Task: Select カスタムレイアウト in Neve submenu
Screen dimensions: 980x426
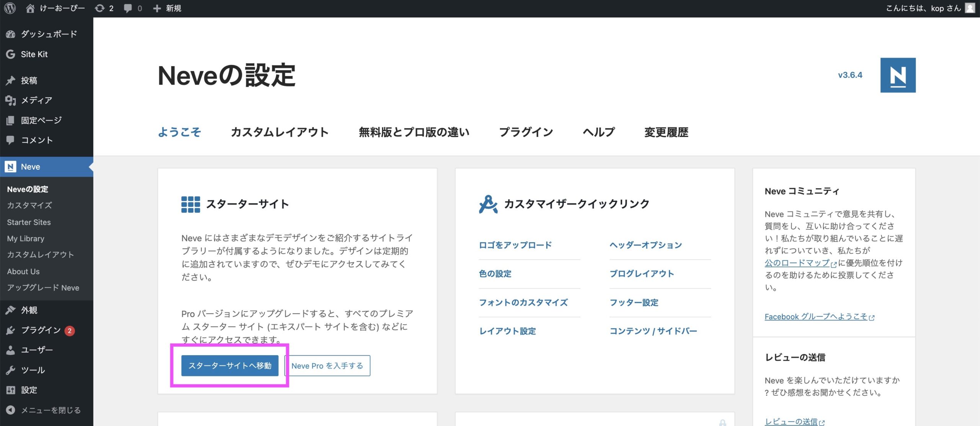Action: 40,255
